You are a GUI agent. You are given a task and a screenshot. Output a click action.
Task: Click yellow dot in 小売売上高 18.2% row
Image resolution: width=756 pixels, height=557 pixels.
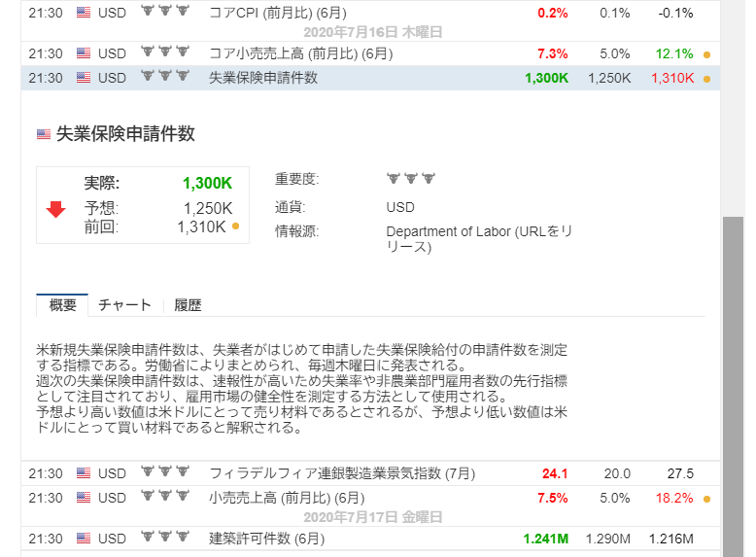coord(706,499)
